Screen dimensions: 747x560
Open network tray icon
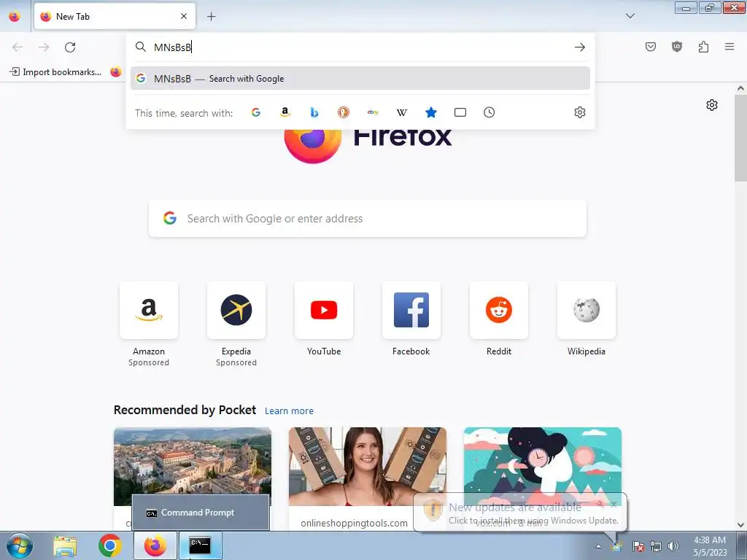pyautogui.click(x=656, y=546)
